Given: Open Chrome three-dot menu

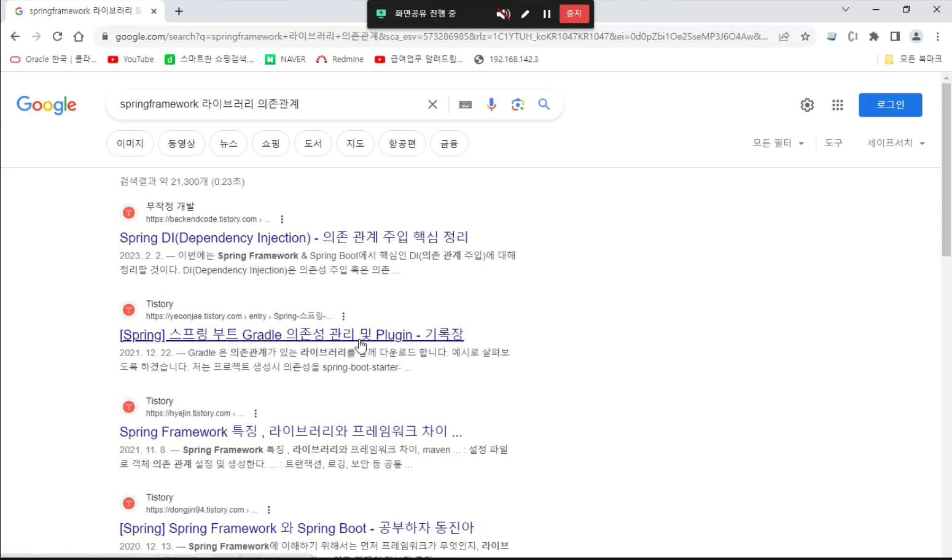Looking at the screenshot, I should 938,37.
